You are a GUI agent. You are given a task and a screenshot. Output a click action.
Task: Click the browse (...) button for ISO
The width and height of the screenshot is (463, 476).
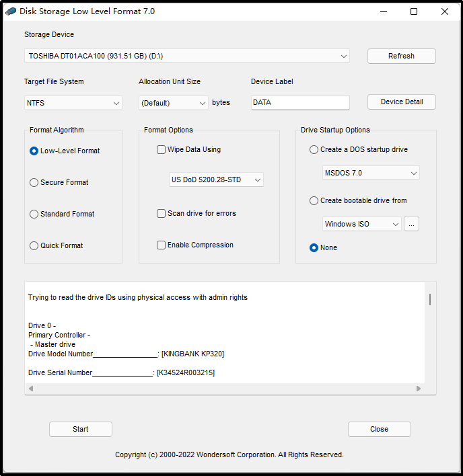(411, 224)
